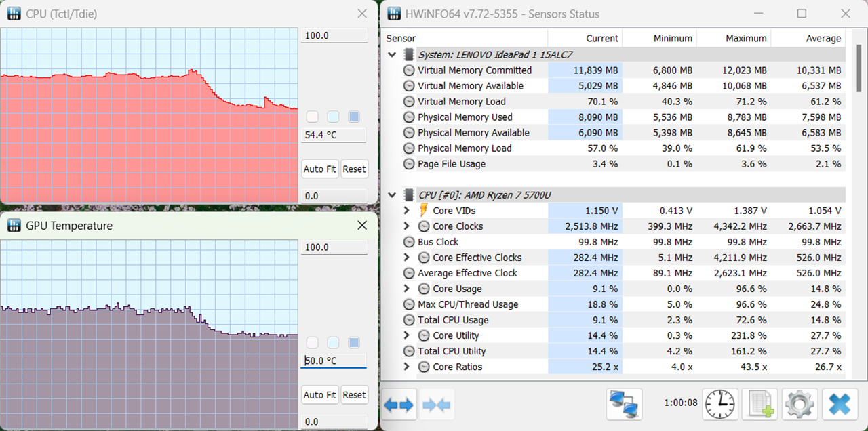Click the AMD Ryzen CPU chip icon

(x=408, y=195)
